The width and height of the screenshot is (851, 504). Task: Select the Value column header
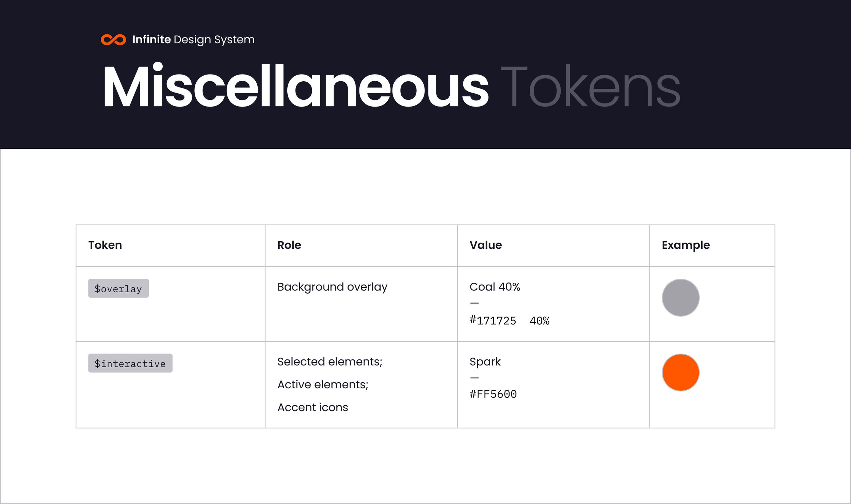tap(485, 245)
